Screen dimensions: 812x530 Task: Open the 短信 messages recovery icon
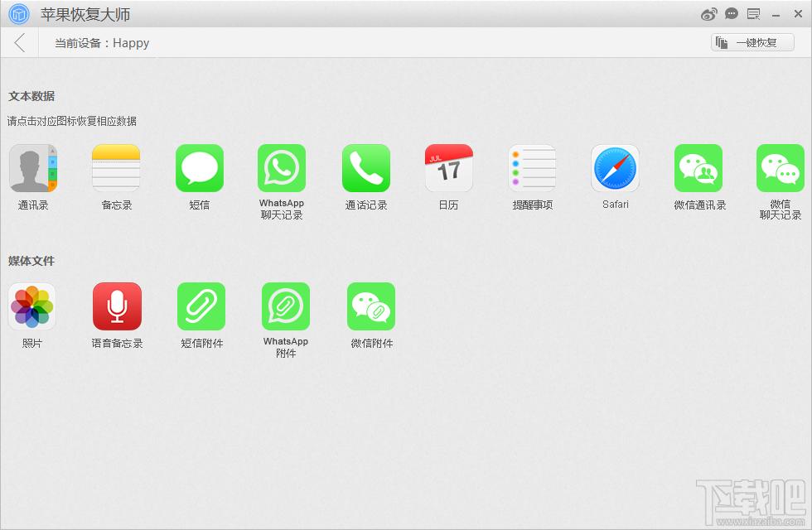pos(200,168)
